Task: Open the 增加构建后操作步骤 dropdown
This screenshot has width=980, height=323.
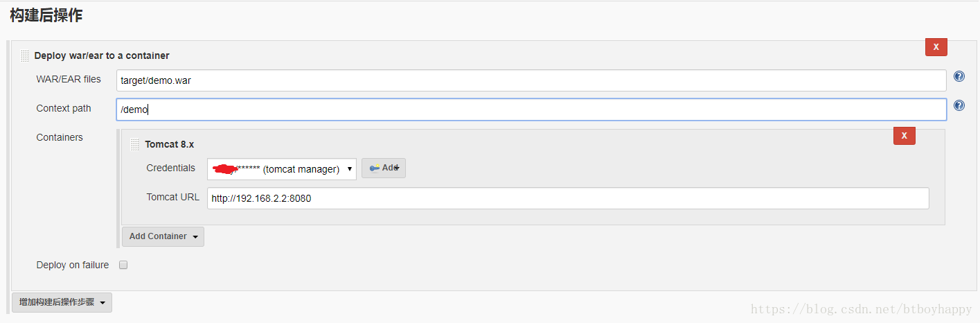Action: click(62, 302)
